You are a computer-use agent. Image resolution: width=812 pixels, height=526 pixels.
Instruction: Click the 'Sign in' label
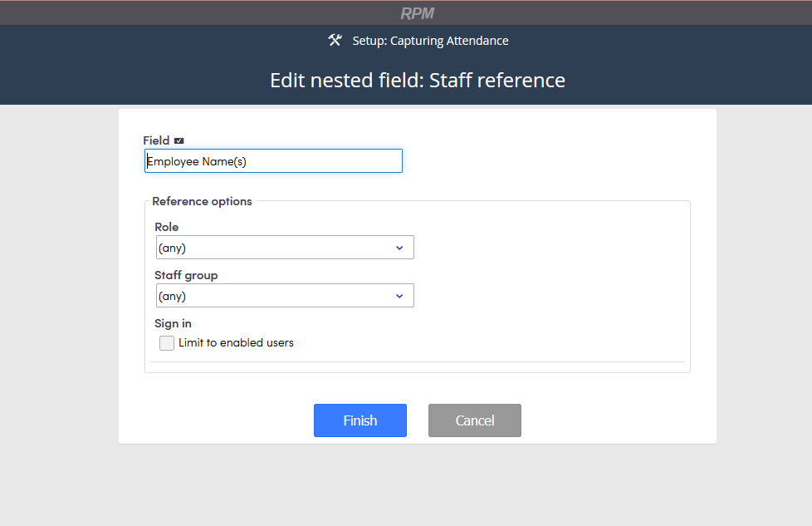[173, 323]
